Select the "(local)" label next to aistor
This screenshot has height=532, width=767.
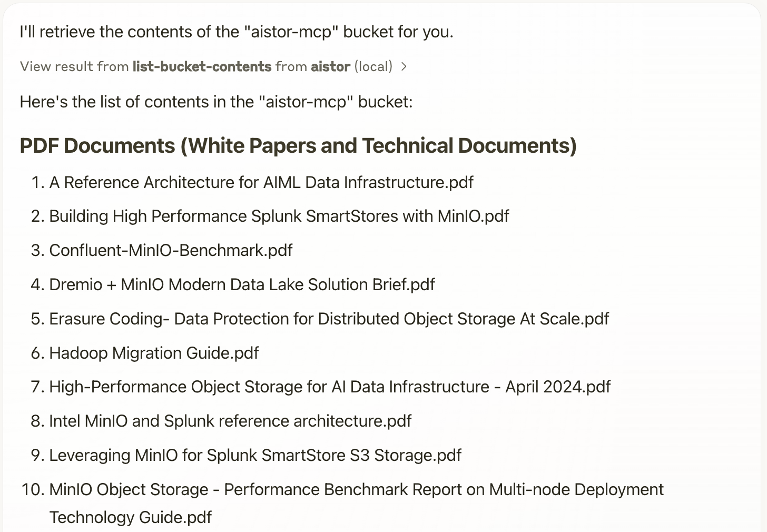point(374,66)
